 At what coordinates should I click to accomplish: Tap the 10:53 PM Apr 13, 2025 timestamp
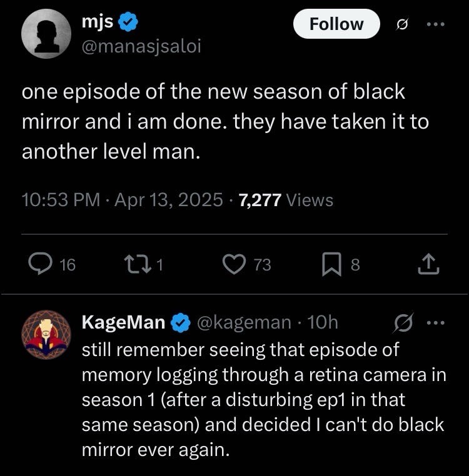click(122, 200)
